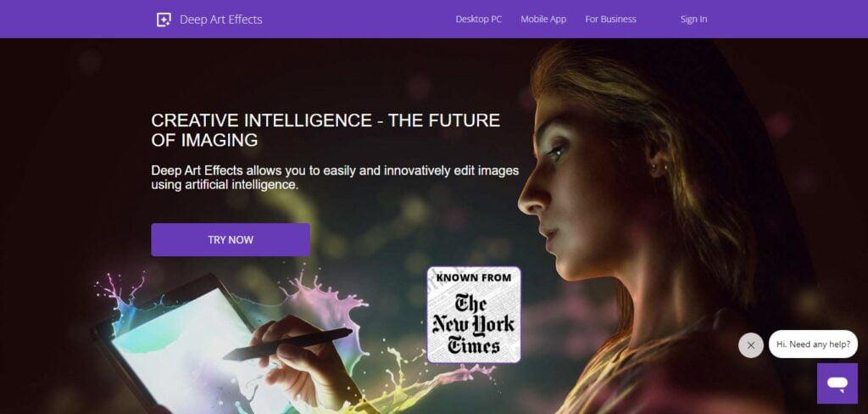Click the Deep Art Effects description paragraph
This screenshot has width=868, height=414.
[335, 177]
